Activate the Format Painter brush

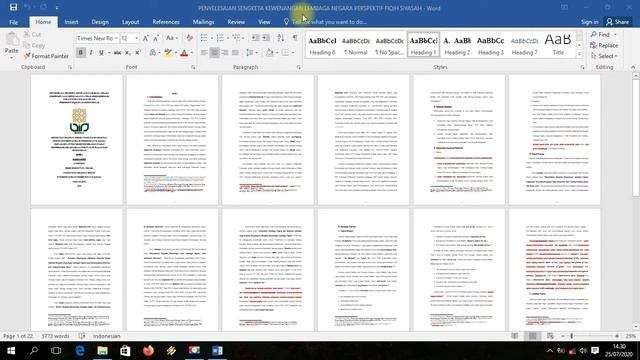[x=46, y=56]
